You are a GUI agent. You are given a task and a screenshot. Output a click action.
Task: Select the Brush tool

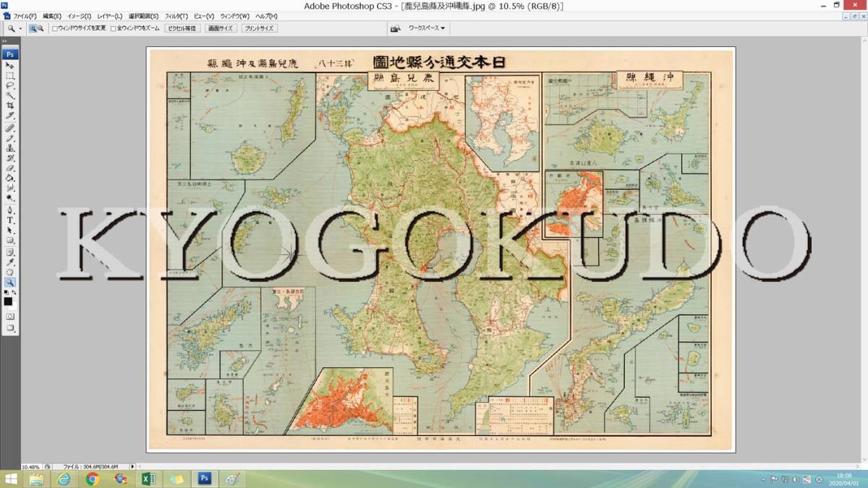point(10,137)
